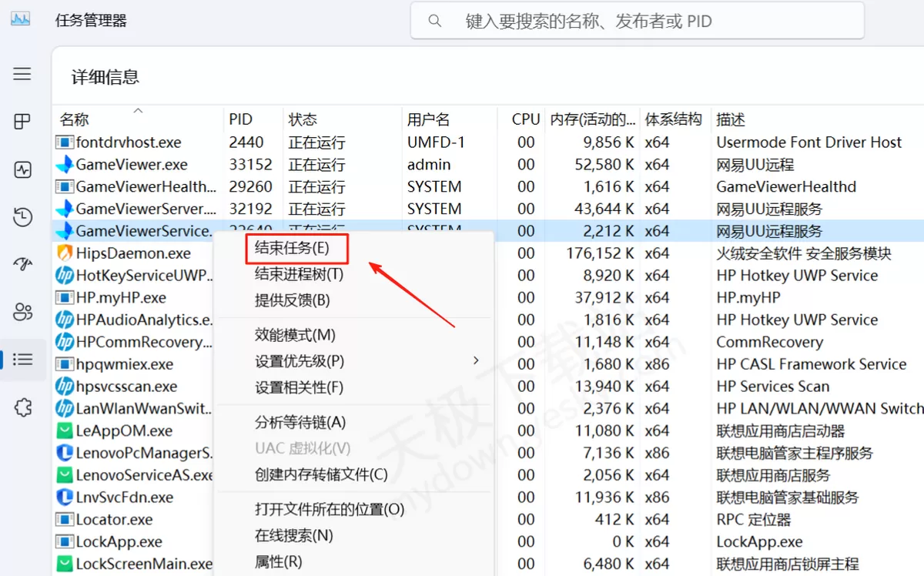This screenshot has height=576, width=924.
Task: Click the search magnifier icon
Action: (435, 22)
